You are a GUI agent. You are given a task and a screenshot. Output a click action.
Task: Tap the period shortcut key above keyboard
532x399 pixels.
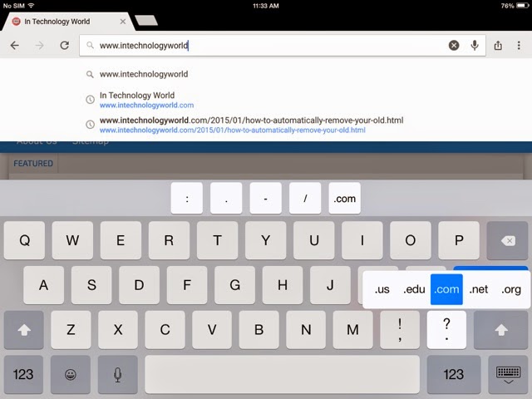(x=226, y=198)
